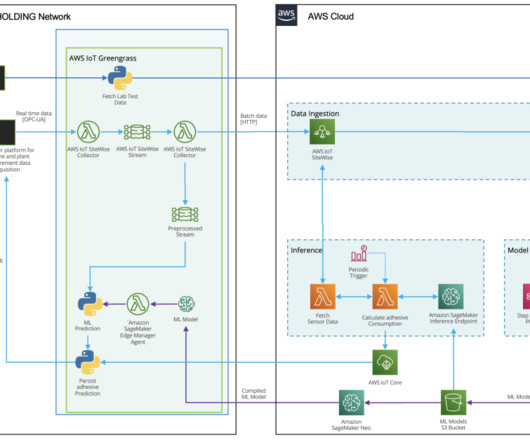Select the 'AWS IoT Core' label
The image size is (530, 442).
click(x=385, y=383)
